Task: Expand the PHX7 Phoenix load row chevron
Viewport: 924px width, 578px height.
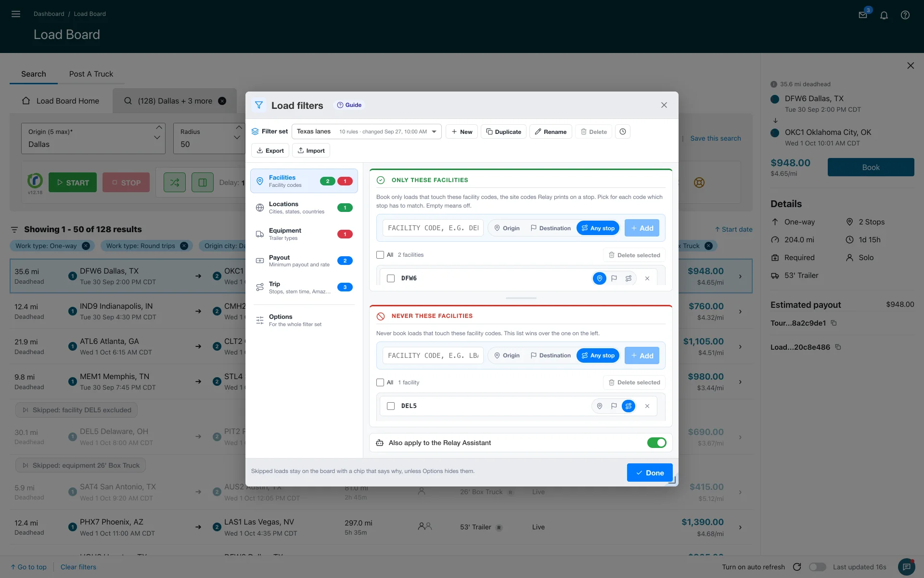Action: click(x=740, y=527)
